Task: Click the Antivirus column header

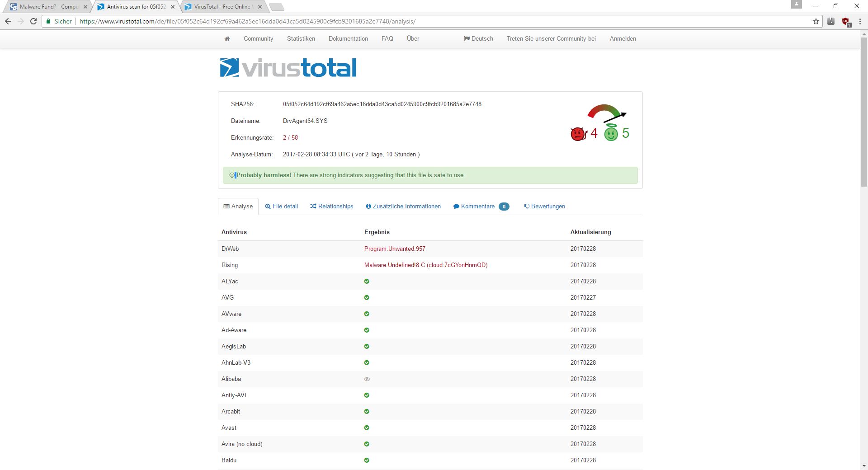Action: click(x=234, y=232)
